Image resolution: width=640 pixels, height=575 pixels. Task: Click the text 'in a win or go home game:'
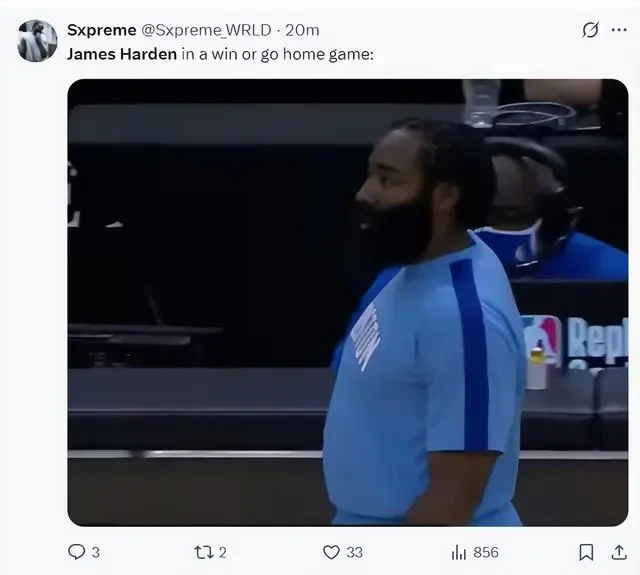[x=278, y=54]
